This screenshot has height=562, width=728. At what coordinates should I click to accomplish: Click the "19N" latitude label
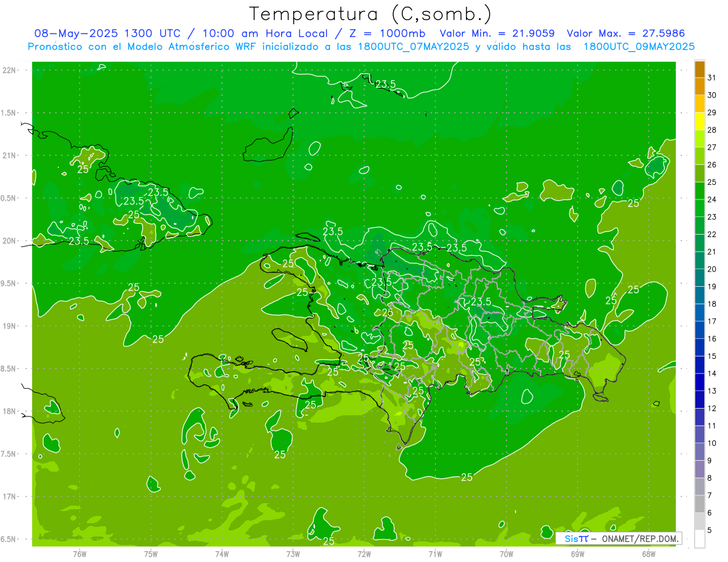[10, 326]
